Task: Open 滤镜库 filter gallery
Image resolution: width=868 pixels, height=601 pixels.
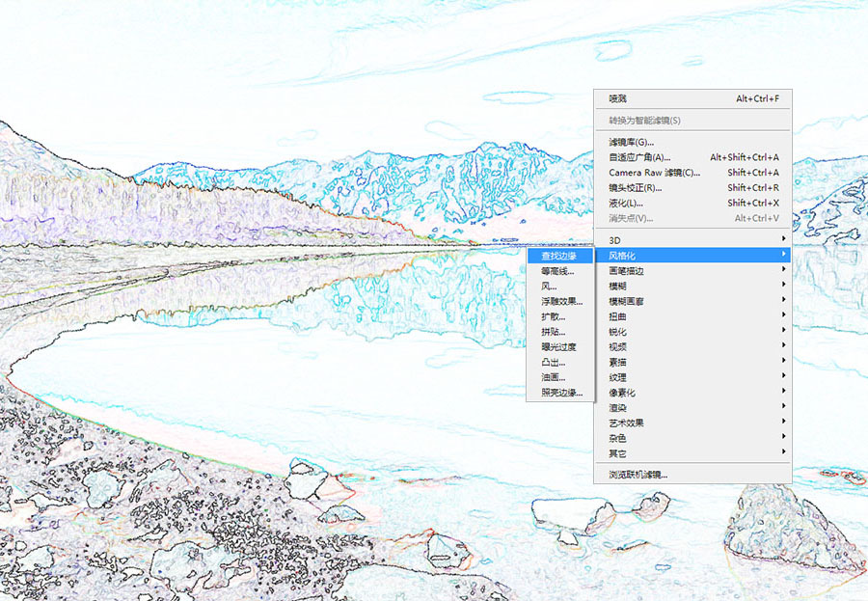Action: pyautogui.click(x=693, y=143)
